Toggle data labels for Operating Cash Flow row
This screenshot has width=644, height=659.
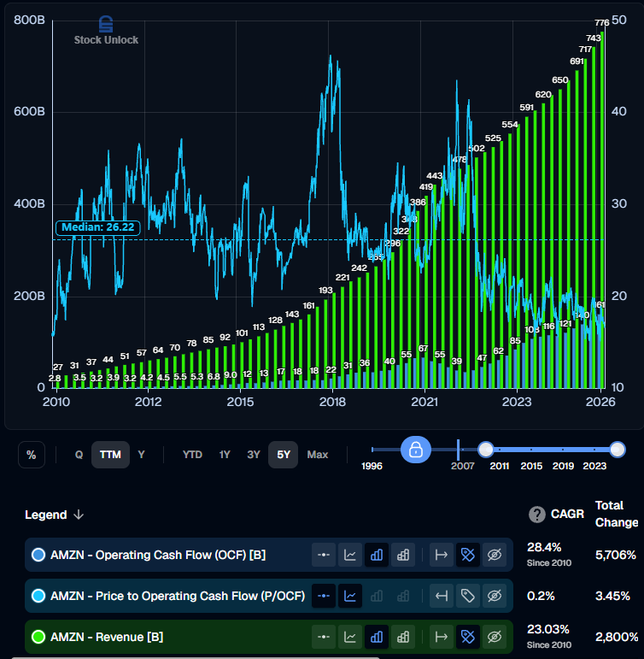[467, 555]
